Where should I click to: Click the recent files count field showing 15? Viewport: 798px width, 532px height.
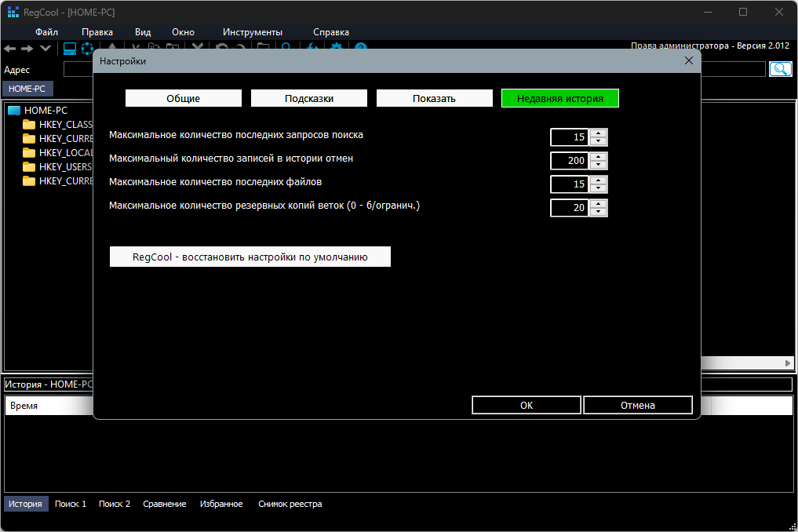click(570, 184)
